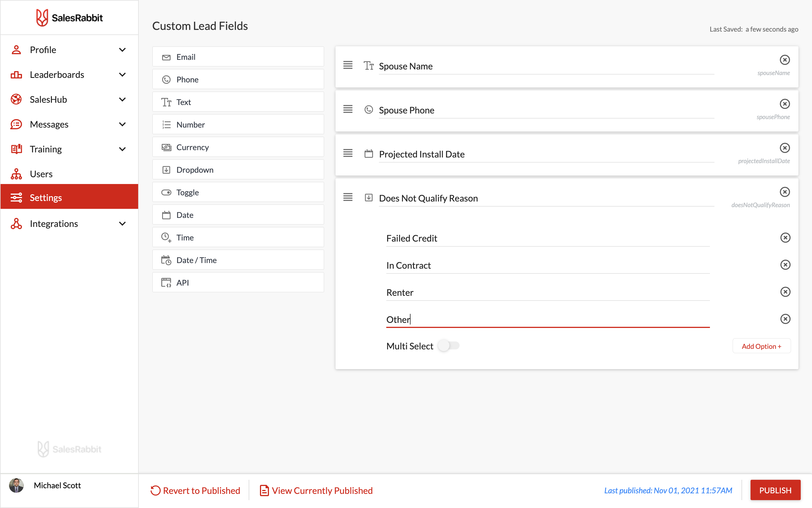Click the Training book icon
Screen dimensions: 812x508
pos(16,149)
